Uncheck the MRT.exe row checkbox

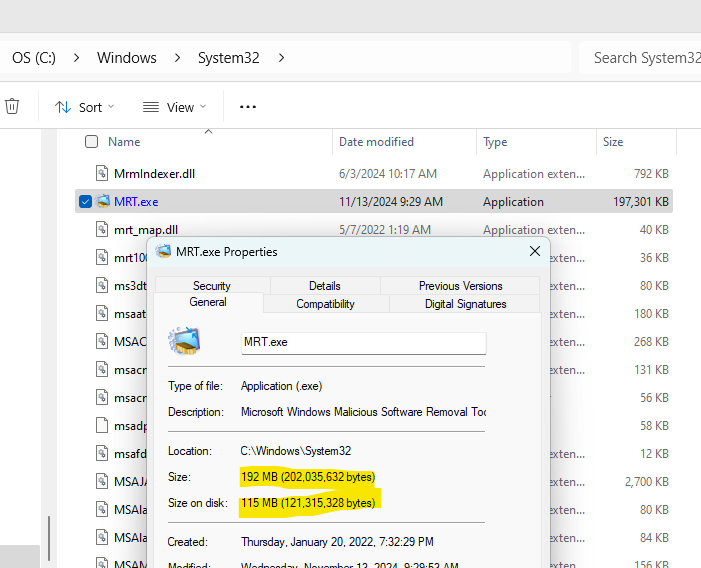(x=85, y=202)
